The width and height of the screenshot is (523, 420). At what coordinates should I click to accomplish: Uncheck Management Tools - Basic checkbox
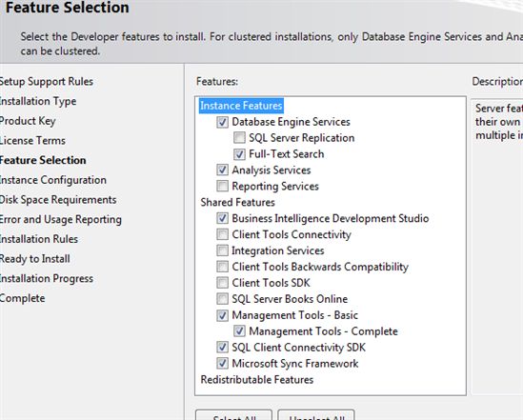(223, 315)
